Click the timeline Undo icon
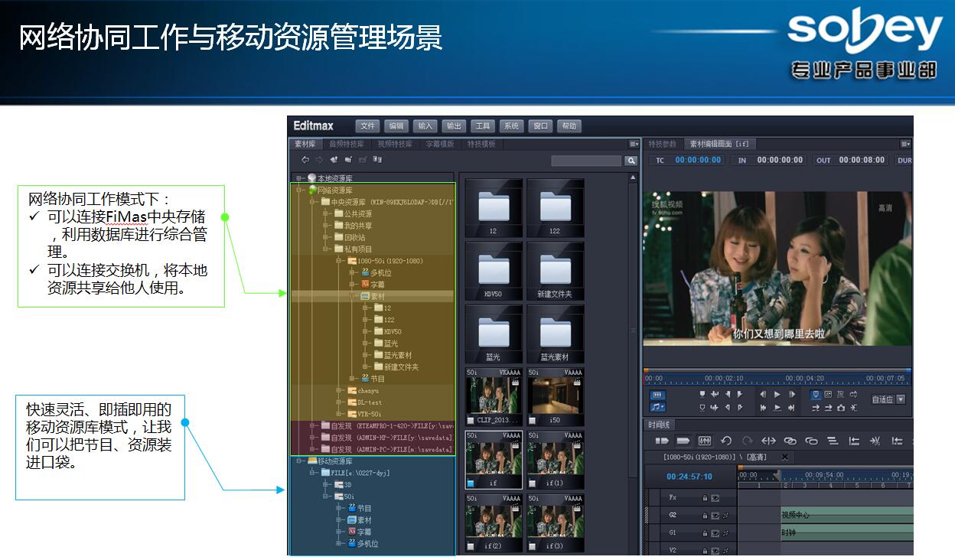This screenshot has height=560, width=955. coord(726,441)
